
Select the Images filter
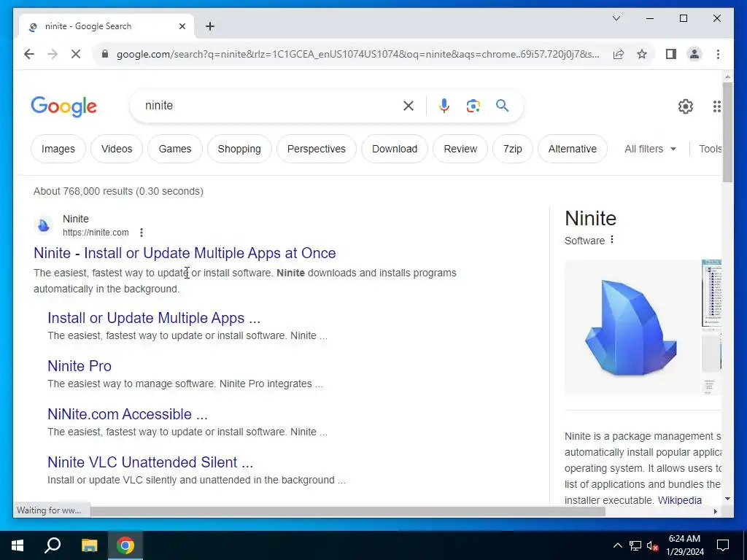click(58, 149)
